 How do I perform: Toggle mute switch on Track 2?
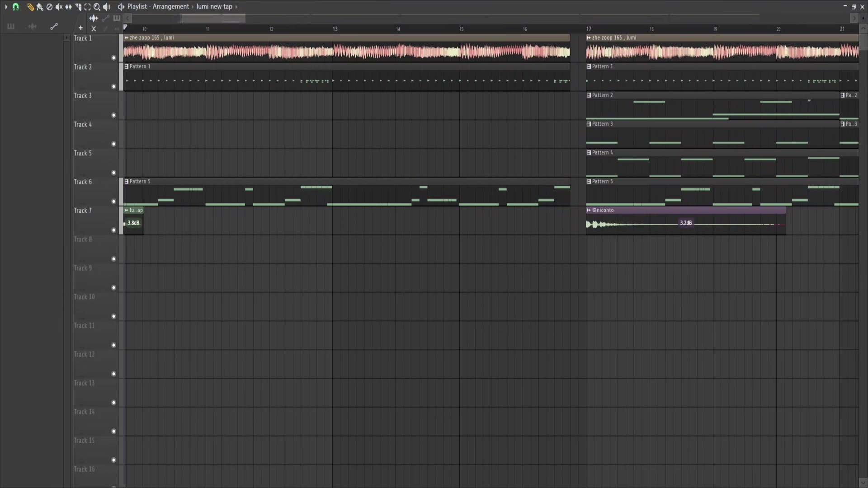(113, 86)
